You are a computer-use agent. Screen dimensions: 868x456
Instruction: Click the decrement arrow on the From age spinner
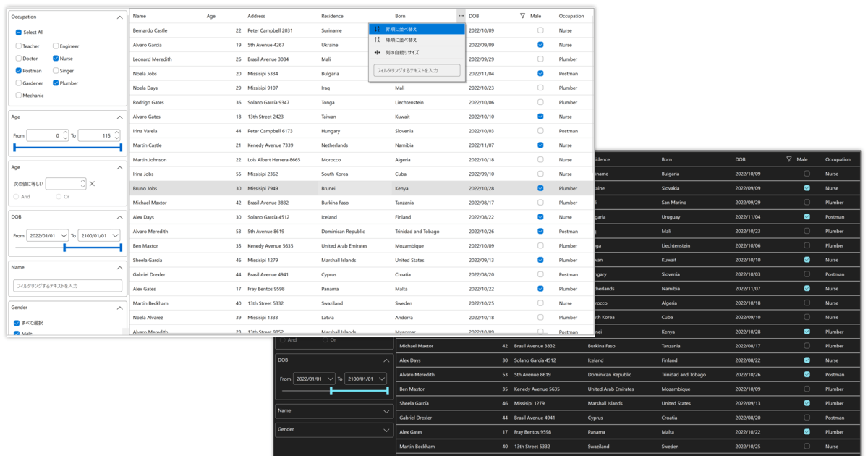64,138
